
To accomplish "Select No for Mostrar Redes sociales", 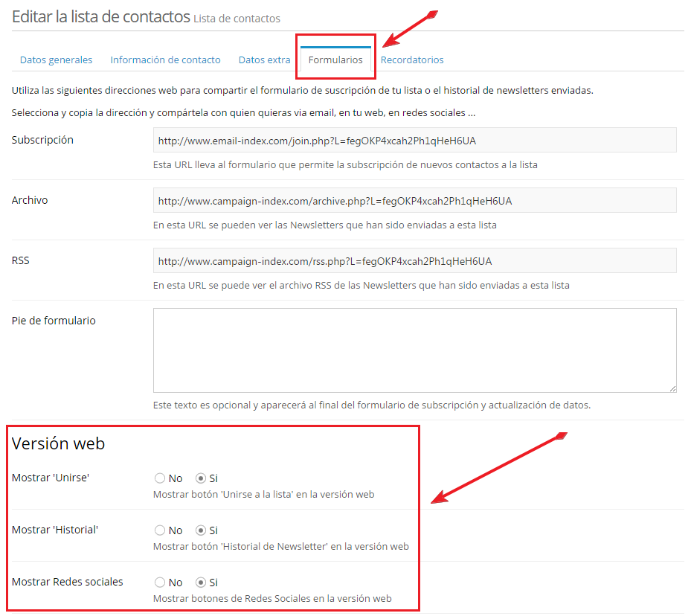I will 160,582.
